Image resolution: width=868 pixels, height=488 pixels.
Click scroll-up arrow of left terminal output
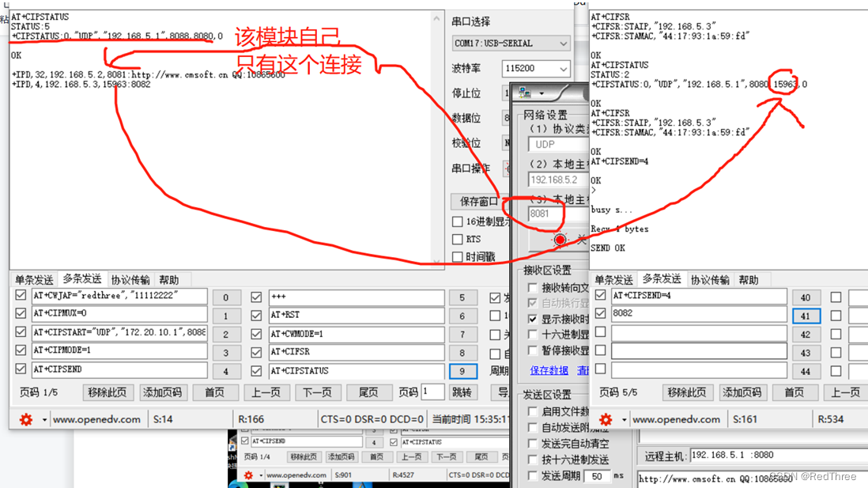[x=436, y=19]
